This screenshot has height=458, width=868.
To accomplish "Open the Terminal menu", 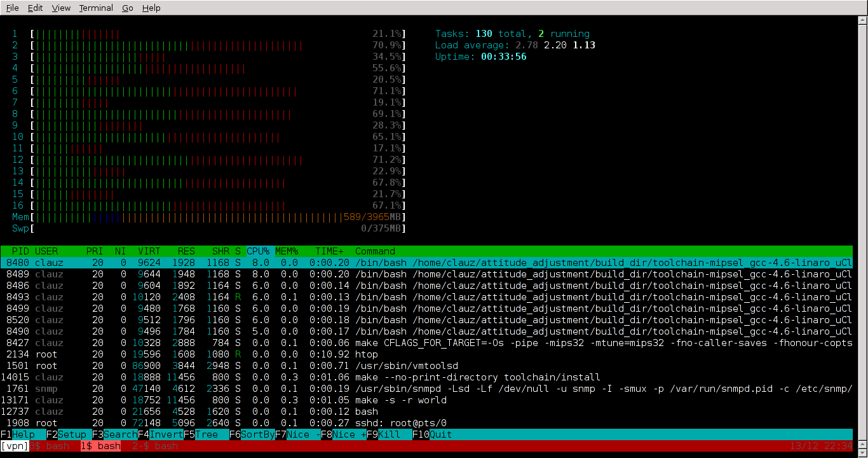I will pyautogui.click(x=96, y=8).
